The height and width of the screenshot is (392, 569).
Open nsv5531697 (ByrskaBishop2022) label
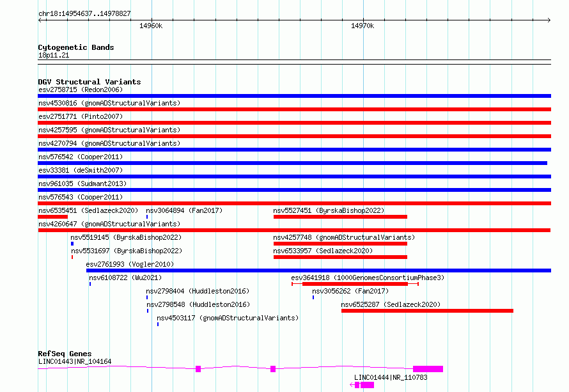point(127,251)
